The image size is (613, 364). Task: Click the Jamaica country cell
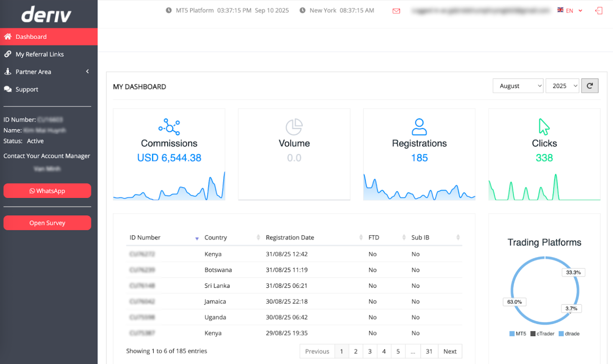[x=215, y=301]
